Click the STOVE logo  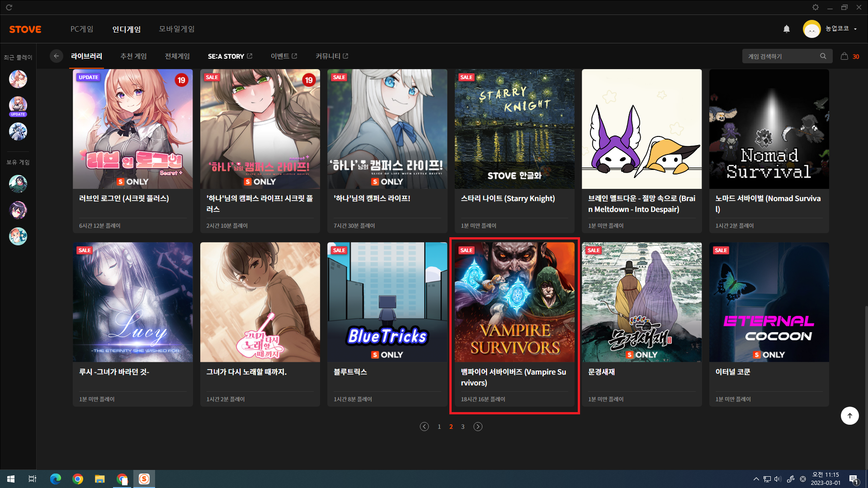(x=25, y=29)
